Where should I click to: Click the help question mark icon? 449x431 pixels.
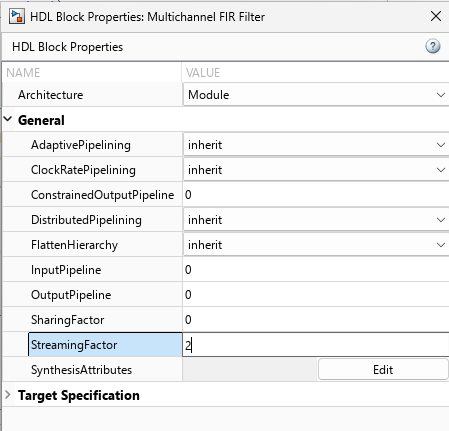point(433,46)
